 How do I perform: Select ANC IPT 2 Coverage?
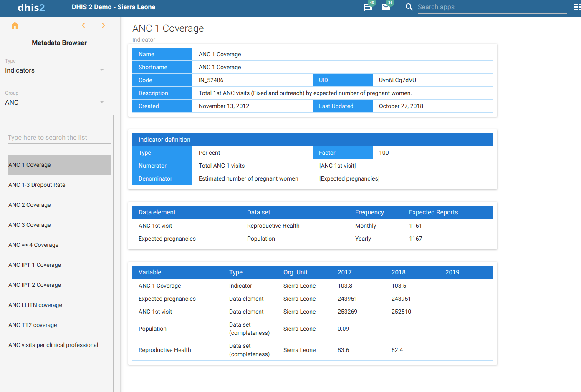(x=59, y=285)
